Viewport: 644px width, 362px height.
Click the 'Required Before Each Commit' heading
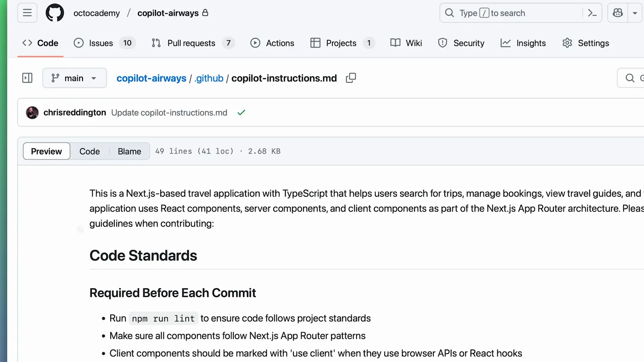pos(173,293)
